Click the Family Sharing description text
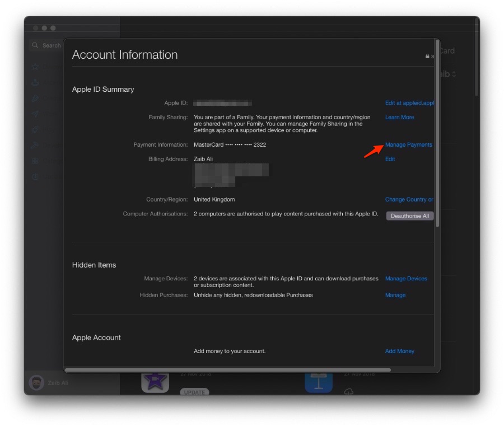 [x=282, y=124]
